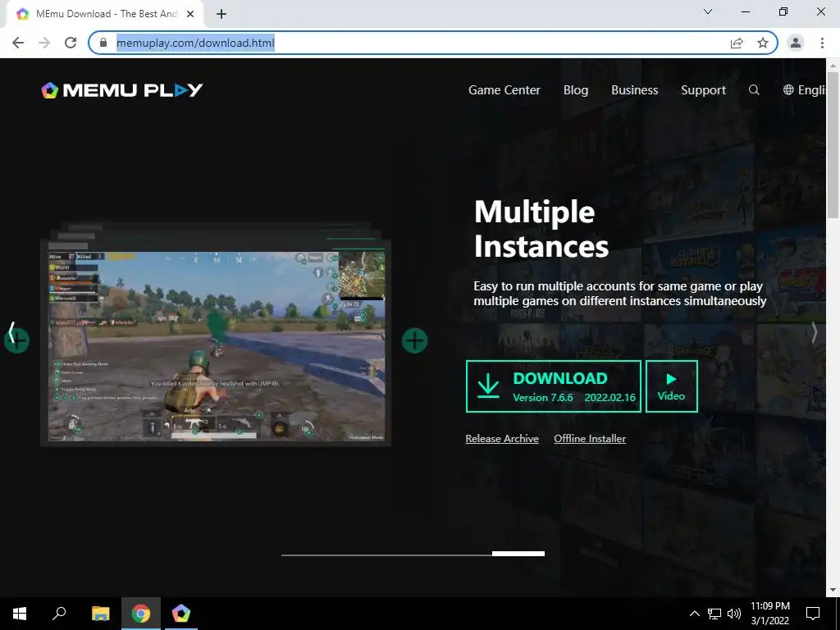Go back with browser back arrow
The height and width of the screenshot is (630, 840).
click(x=18, y=43)
